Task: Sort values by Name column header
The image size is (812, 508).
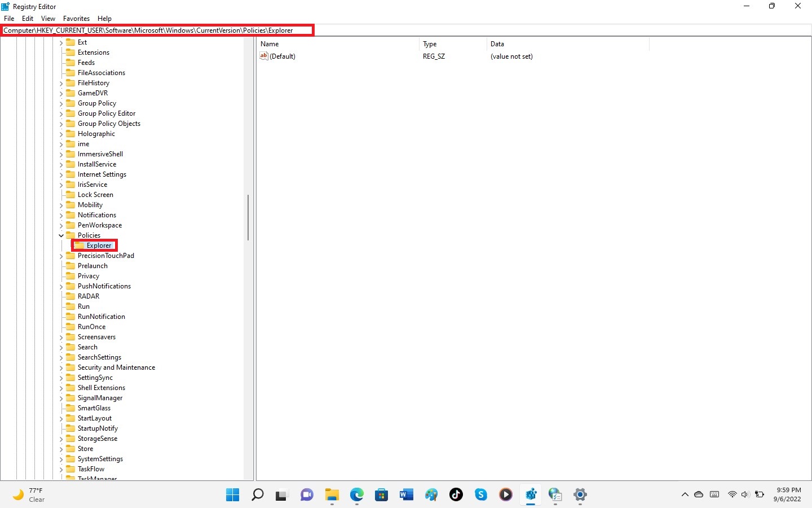Action: coord(338,44)
